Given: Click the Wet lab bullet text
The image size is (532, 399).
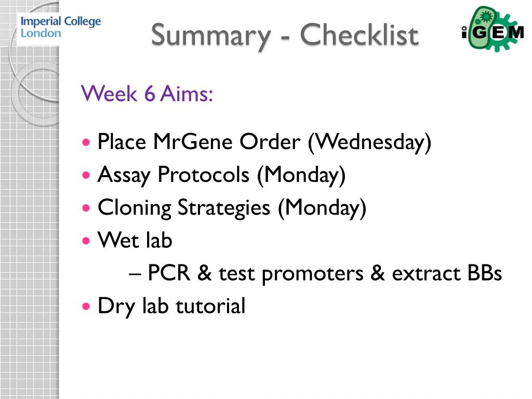Looking at the screenshot, I should pyautogui.click(x=135, y=240).
